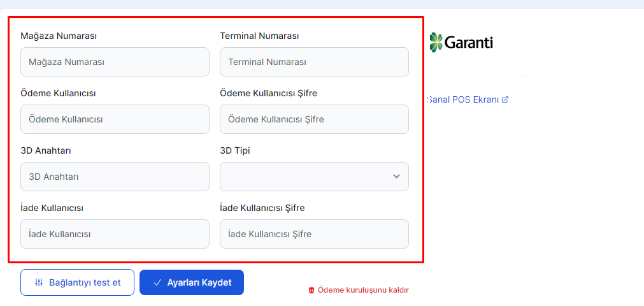The image size is (644, 306).
Task: Open the Sanal POS Ekranı link
Action: pyautogui.click(x=463, y=100)
